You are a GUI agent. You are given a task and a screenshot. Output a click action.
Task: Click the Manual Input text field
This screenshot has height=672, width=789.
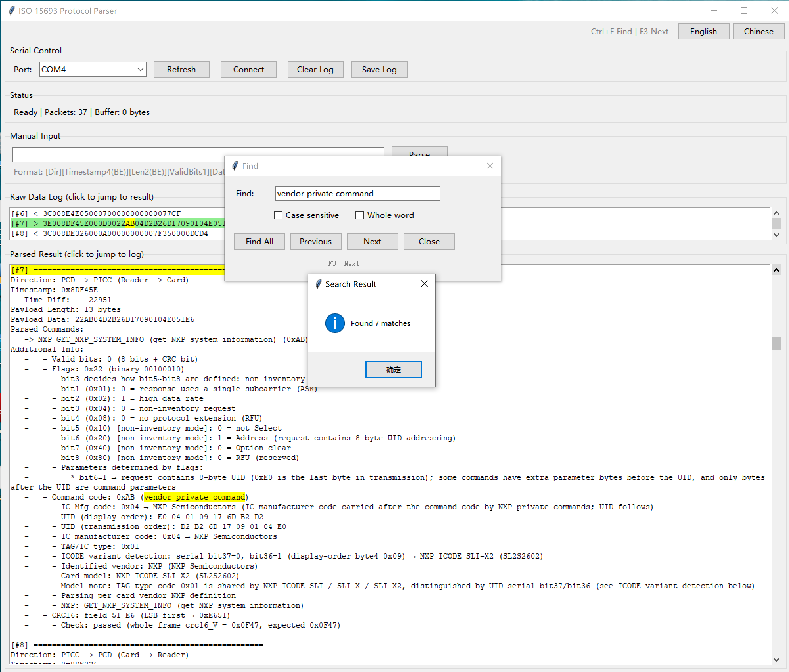click(198, 155)
